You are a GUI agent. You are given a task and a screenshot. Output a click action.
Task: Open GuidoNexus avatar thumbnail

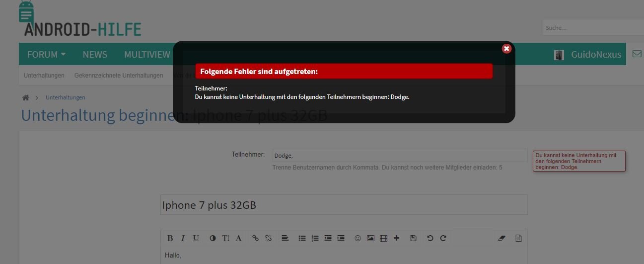tap(559, 55)
